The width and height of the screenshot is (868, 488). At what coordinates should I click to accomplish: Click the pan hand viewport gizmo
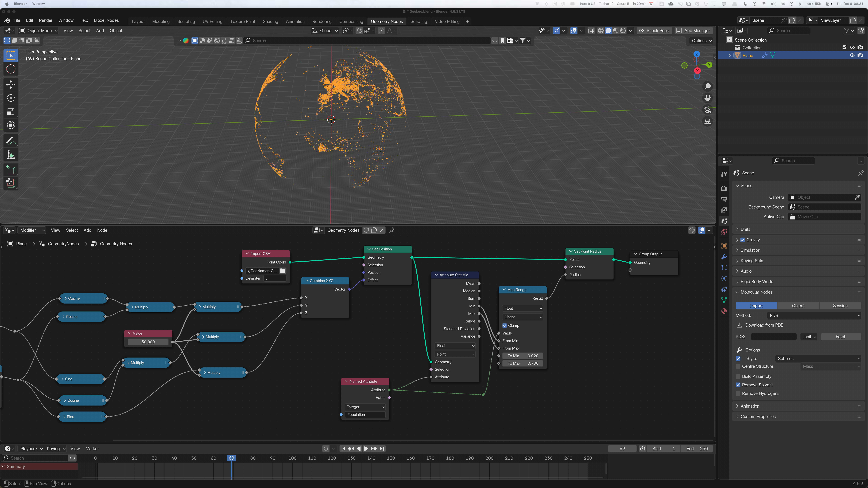[708, 98]
